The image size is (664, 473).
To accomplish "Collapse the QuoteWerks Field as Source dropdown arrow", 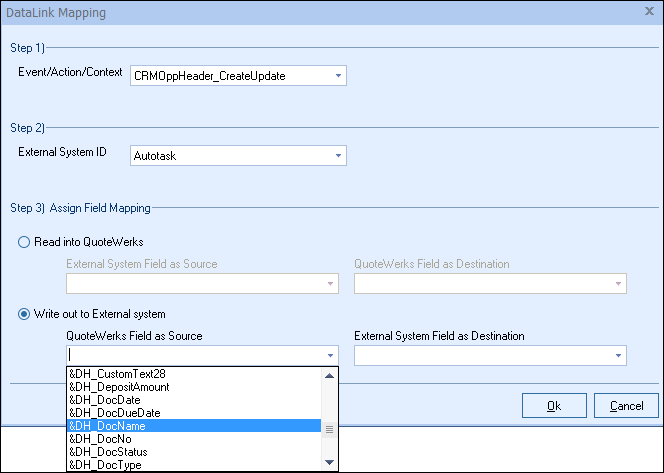I will click(x=329, y=355).
